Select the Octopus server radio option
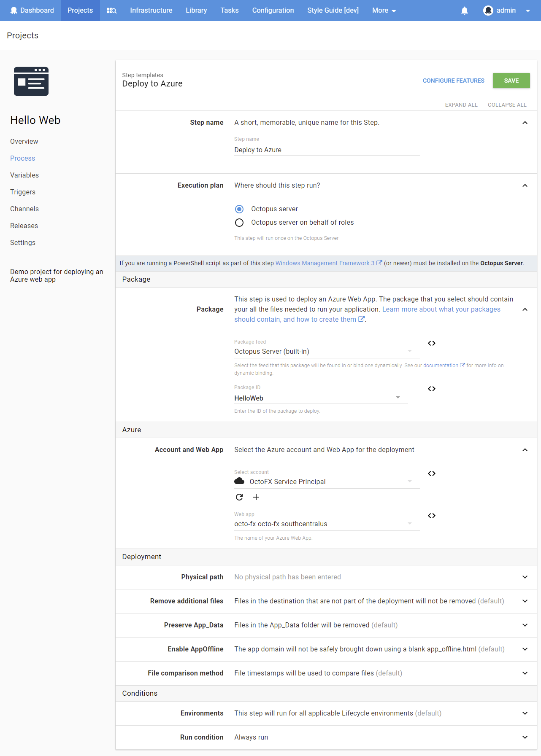Screen dimensions: 541x756 coord(239,209)
